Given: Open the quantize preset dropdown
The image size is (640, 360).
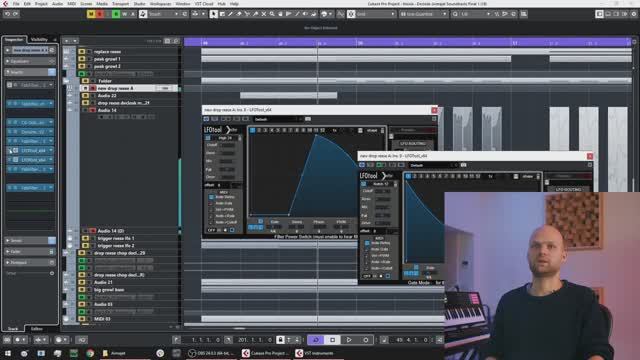Looking at the screenshot, I should point(476,14).
